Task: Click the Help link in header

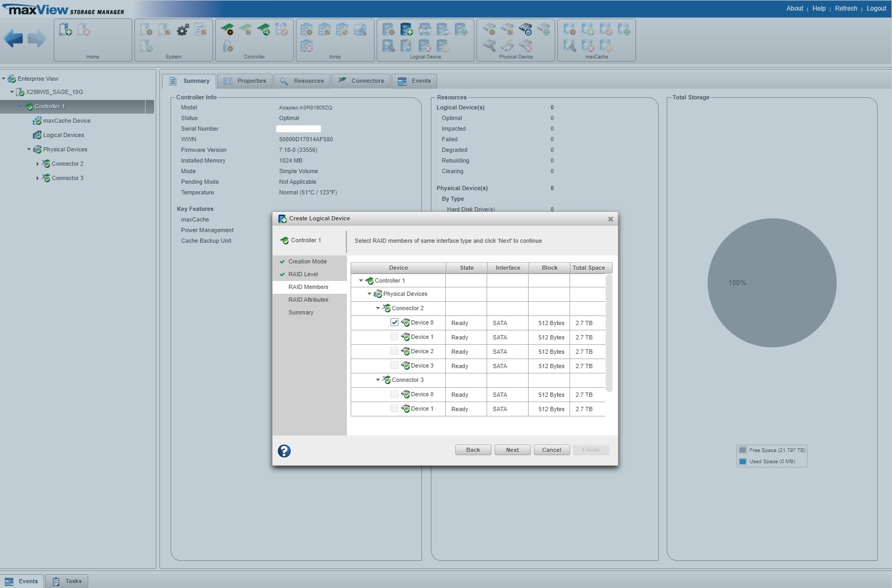Action: point(819,8)
